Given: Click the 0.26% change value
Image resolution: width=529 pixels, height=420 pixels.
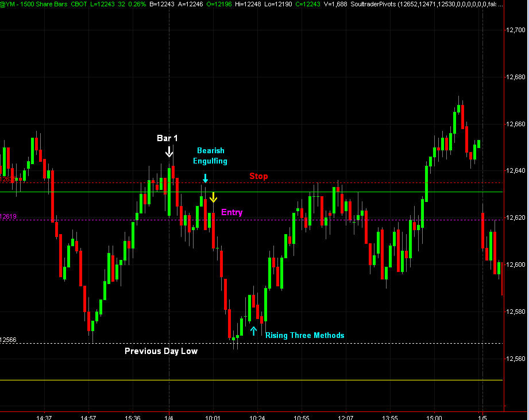Looking at the screenshot, I should click(x=137, y=5).
